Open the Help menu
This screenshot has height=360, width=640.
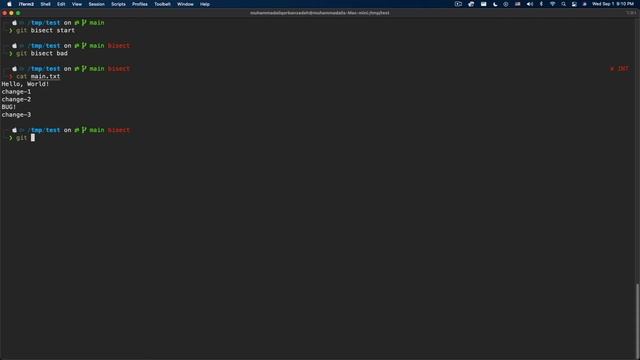205,4
